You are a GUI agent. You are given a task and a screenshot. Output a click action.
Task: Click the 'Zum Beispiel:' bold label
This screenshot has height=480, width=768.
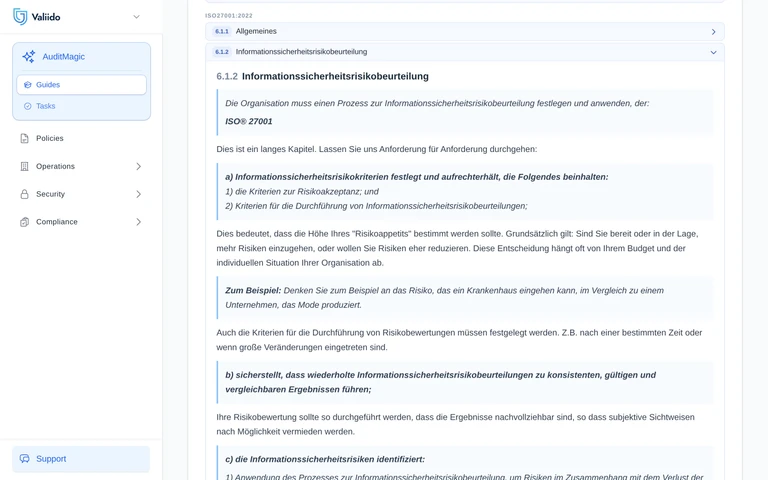(x=253, y=290)
